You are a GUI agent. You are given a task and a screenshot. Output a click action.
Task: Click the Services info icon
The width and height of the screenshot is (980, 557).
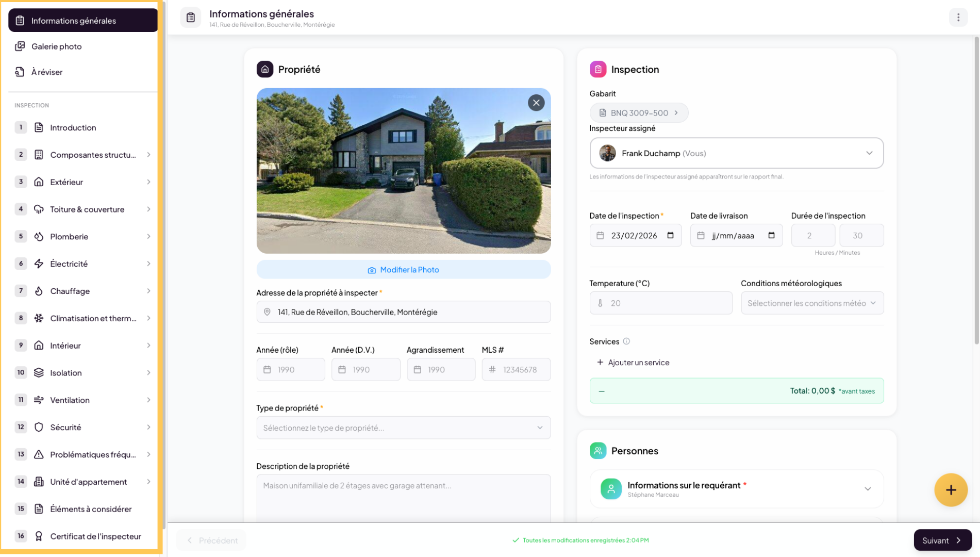pyautogui.click(x=626, y=341)
